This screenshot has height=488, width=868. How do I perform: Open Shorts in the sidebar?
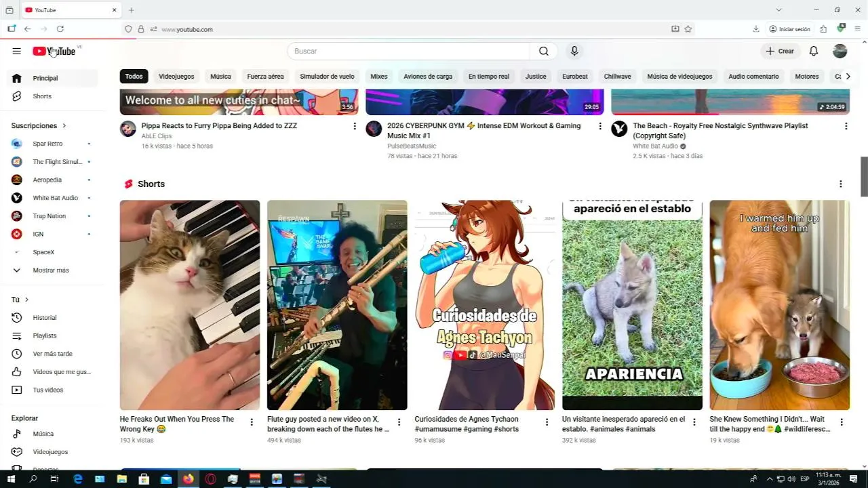[53, 96]
